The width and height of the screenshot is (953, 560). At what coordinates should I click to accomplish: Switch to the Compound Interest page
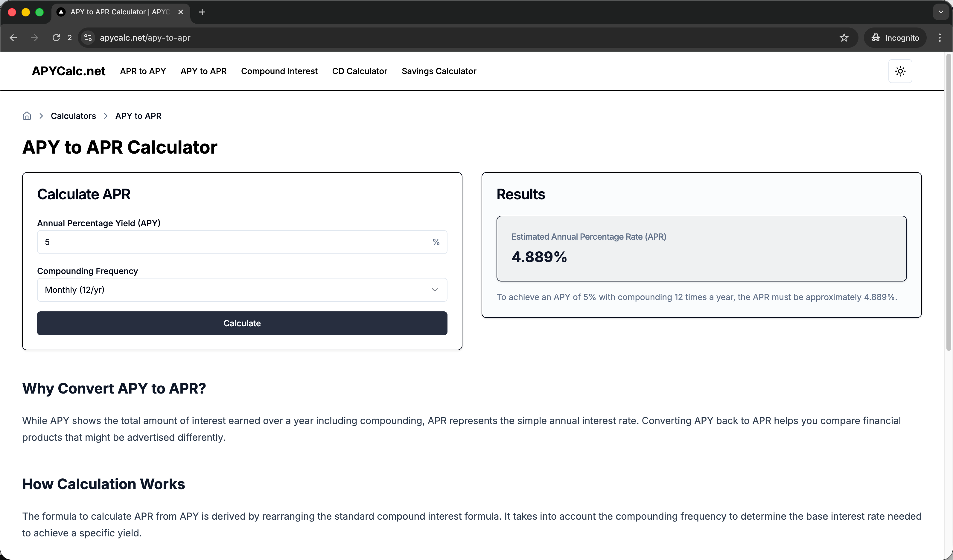pos(279,71)
